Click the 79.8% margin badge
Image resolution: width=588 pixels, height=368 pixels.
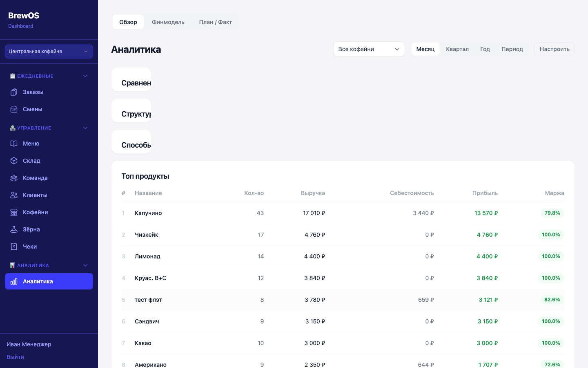(x=552, y=213)
